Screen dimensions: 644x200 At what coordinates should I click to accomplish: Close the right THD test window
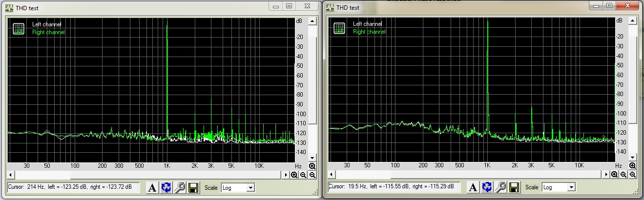[627, 5]
